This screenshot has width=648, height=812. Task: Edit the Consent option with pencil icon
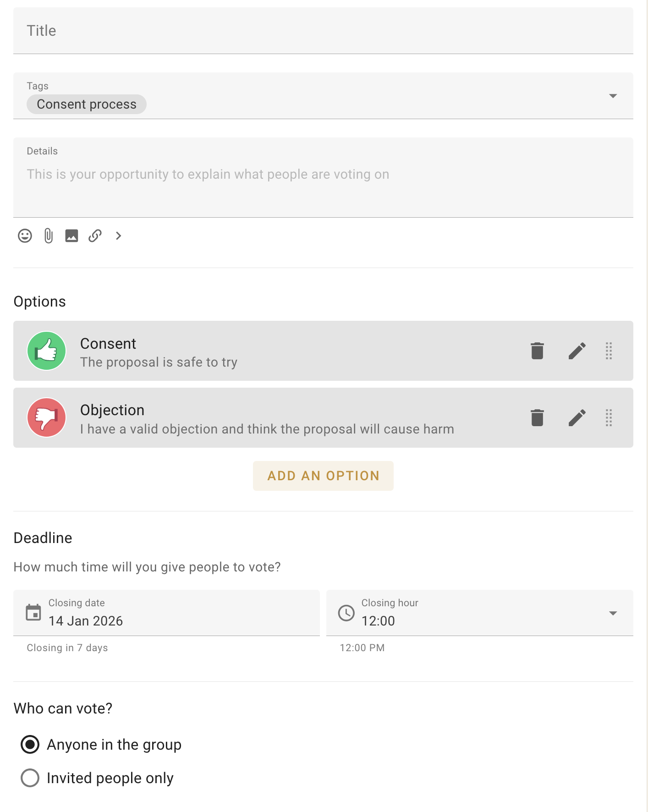click(577, 351)
